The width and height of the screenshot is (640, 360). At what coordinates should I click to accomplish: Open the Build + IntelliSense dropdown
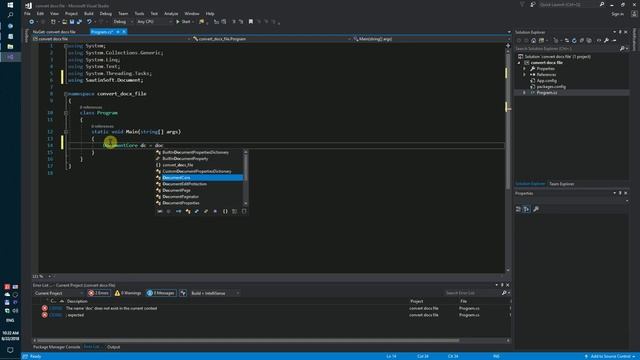[x=215, y=293]
